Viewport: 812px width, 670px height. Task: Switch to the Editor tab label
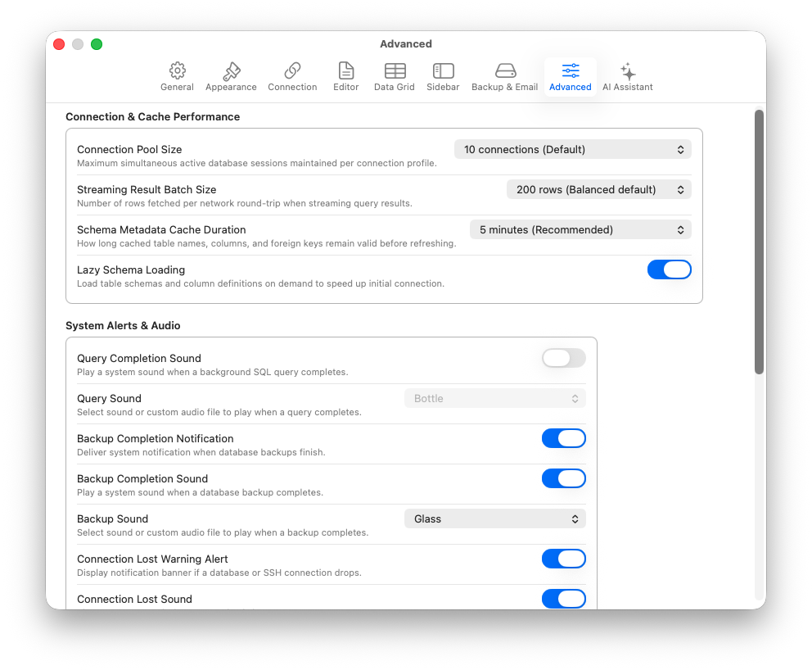pyautogui.click(x=346, y=87)
